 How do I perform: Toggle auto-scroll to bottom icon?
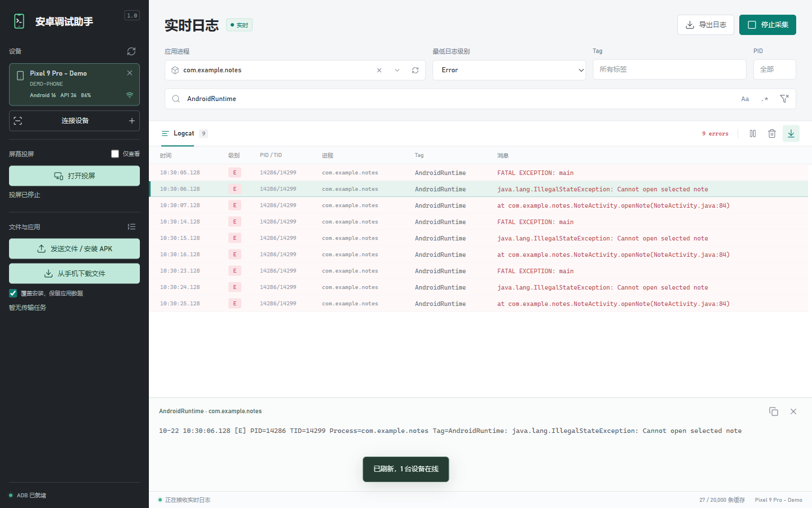791,134
